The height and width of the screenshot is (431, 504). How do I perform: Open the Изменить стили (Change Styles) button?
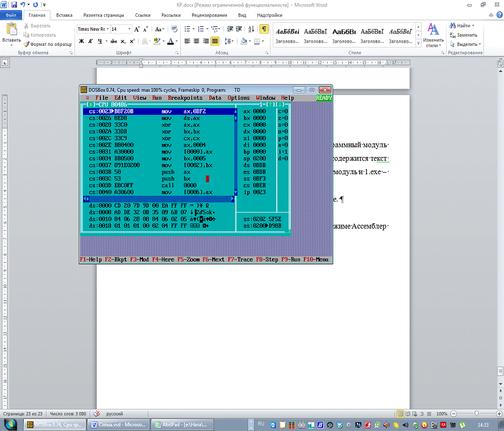pos(433,36)
